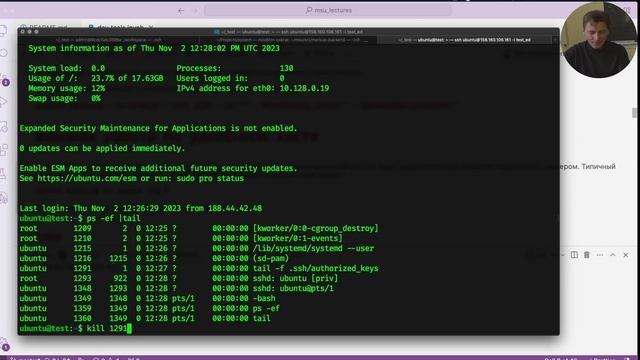Select the ssh ubuntu terminal tab on right
This screenshot has width=640, height=360.
(x=464, y=40)
